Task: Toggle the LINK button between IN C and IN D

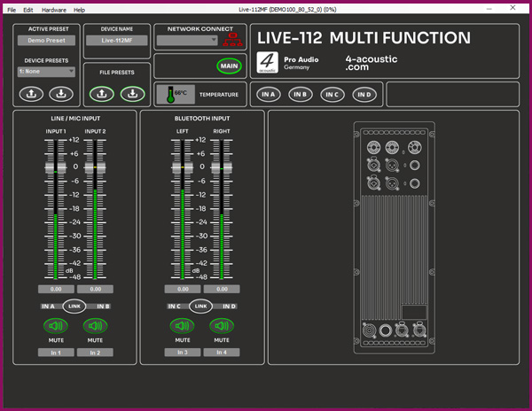Action: click(201, 306)
